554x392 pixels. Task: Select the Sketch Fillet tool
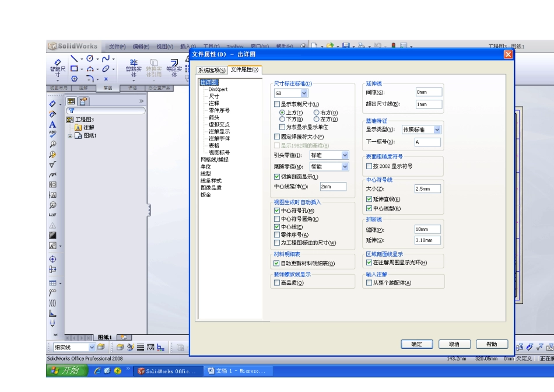[x=90, y=79]
